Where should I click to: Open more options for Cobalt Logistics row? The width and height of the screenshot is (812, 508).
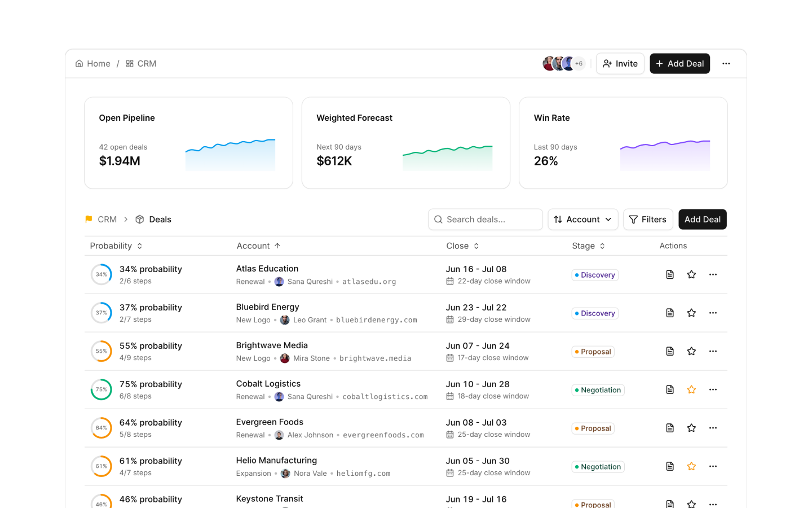[x=713, y=389]
